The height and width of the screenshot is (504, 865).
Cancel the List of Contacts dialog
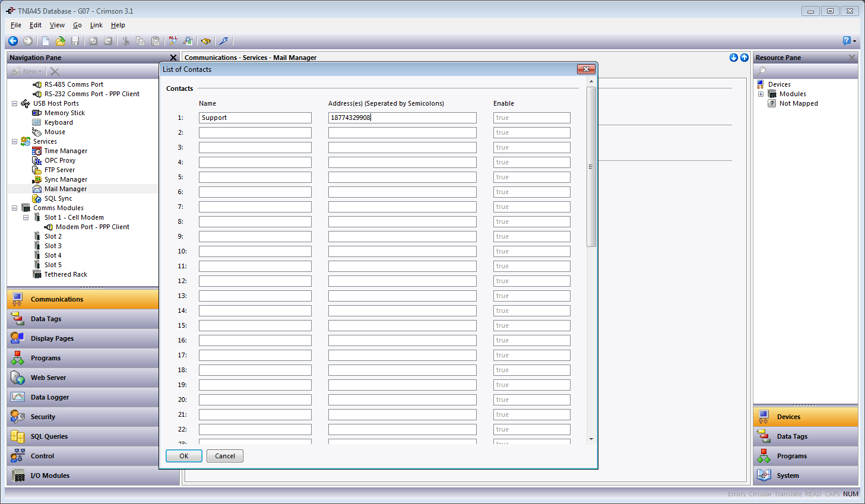coord(225,456)
